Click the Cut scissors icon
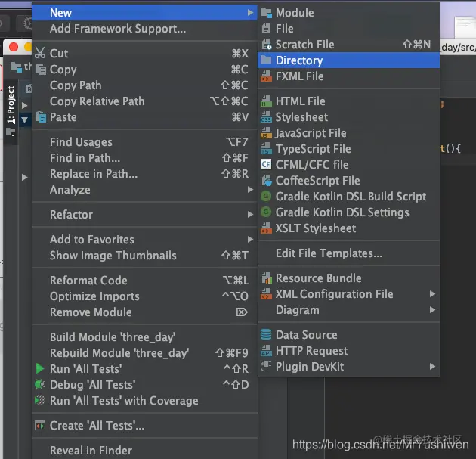 tap(40, 53)
